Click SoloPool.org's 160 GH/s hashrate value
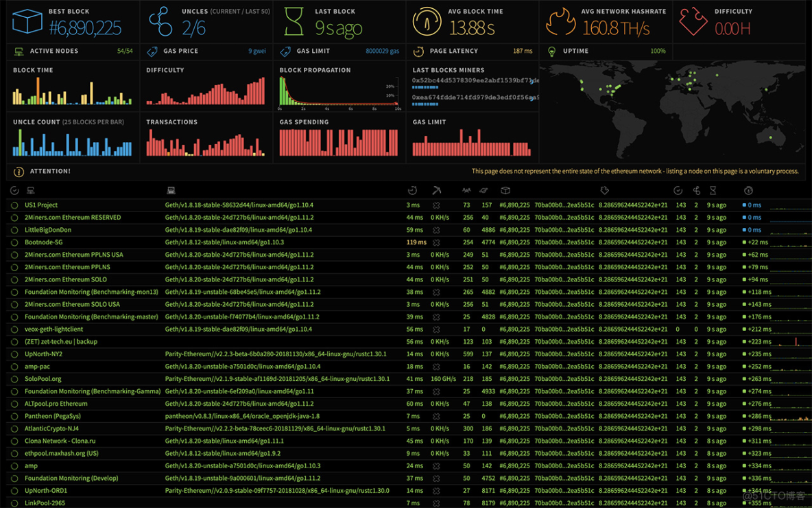 point(443,380)
